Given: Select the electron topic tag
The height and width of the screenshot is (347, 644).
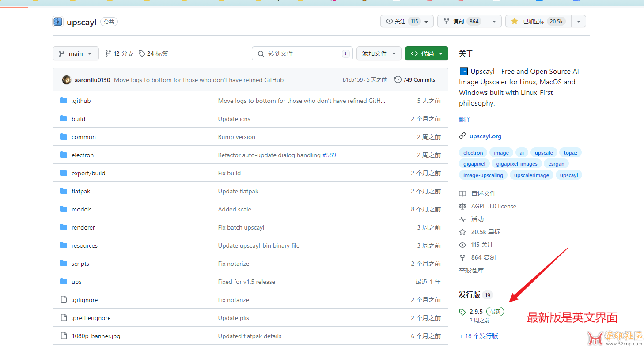Looking at the screenshot, I should (x=473, y=152).
